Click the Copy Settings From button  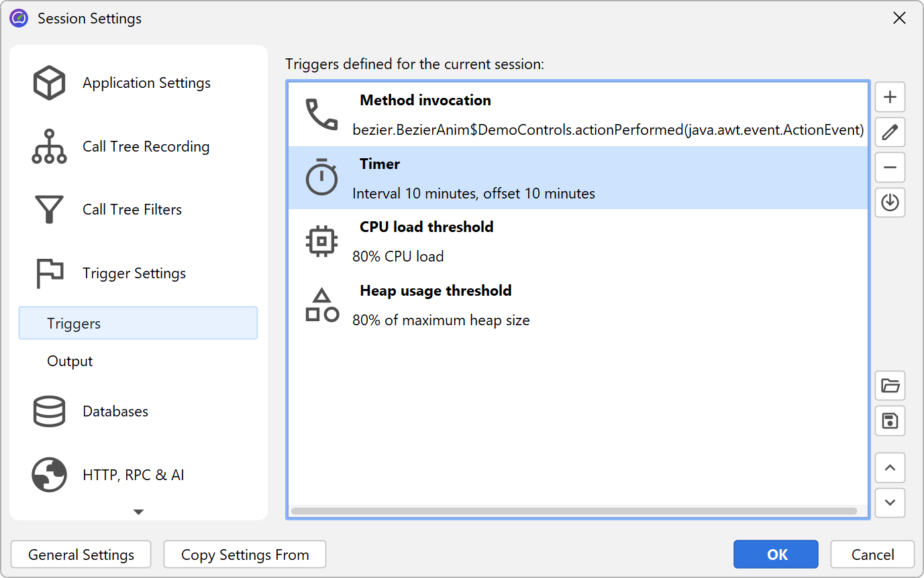(245, 555)
